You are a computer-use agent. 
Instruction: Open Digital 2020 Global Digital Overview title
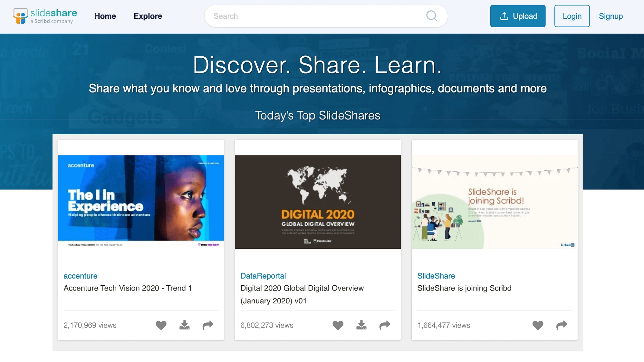[302, 294]
